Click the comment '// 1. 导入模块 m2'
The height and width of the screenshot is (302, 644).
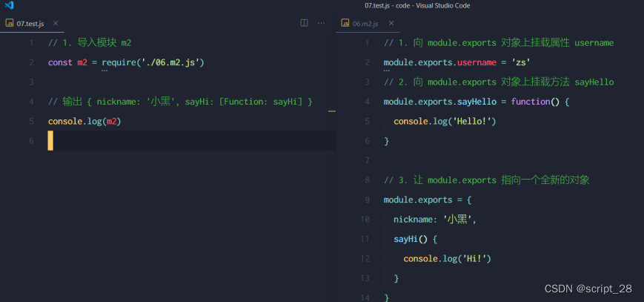(x=90, y=43)
